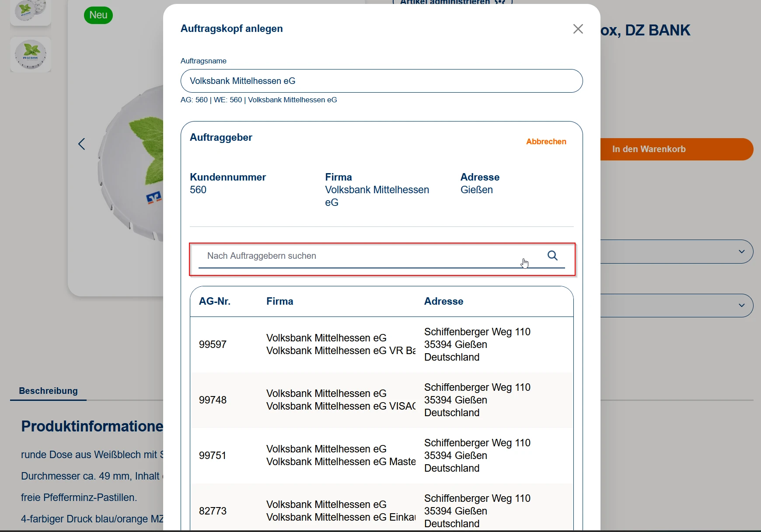Click Abbrechen in Auftraggeber section
The image size is (761, 532).
[546, 142]
